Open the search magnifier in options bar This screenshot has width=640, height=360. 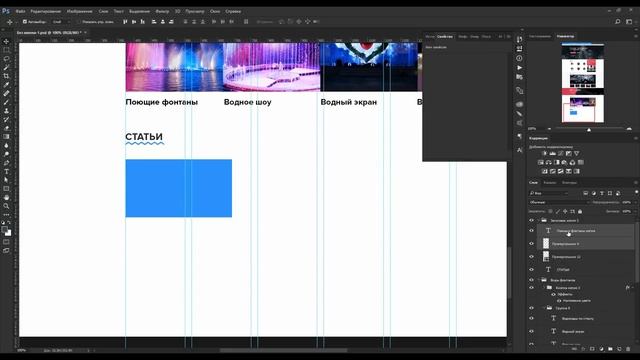[x=618, y=22]
